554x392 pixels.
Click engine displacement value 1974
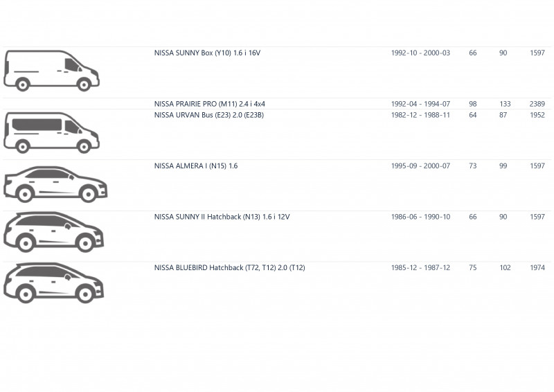pyautogui.click(x=537, y=268)
